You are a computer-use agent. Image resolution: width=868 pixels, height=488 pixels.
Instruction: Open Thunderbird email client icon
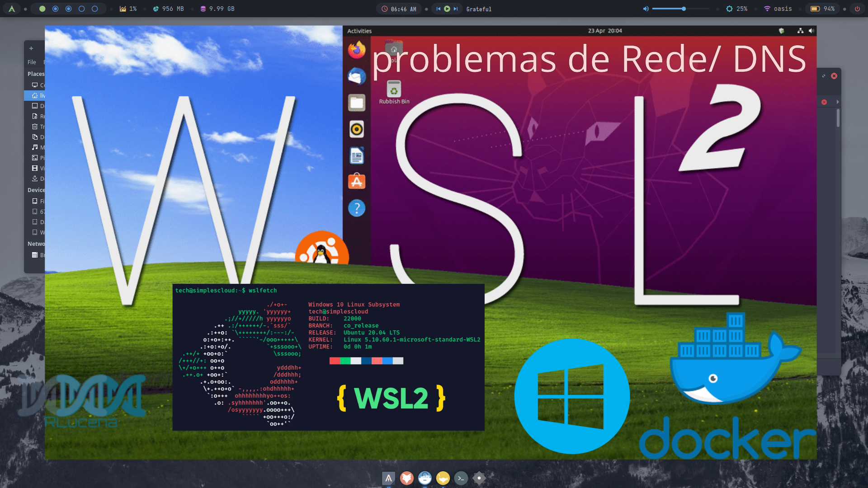(x=356, y=76)
